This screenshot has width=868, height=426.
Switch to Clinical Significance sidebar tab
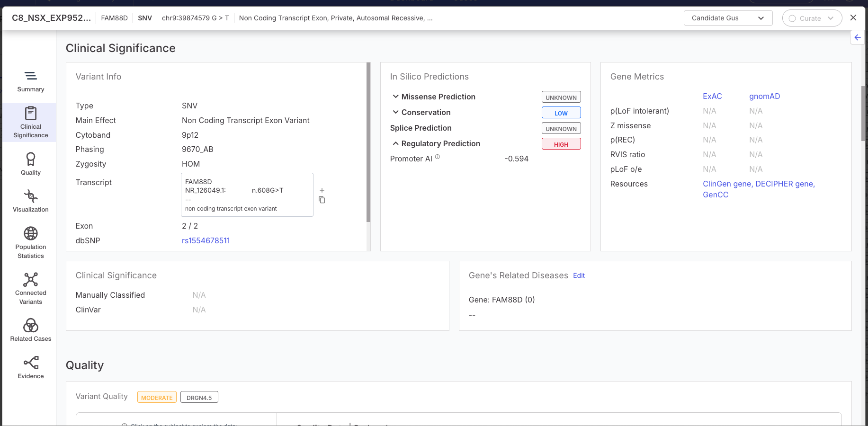click(31, 122)
